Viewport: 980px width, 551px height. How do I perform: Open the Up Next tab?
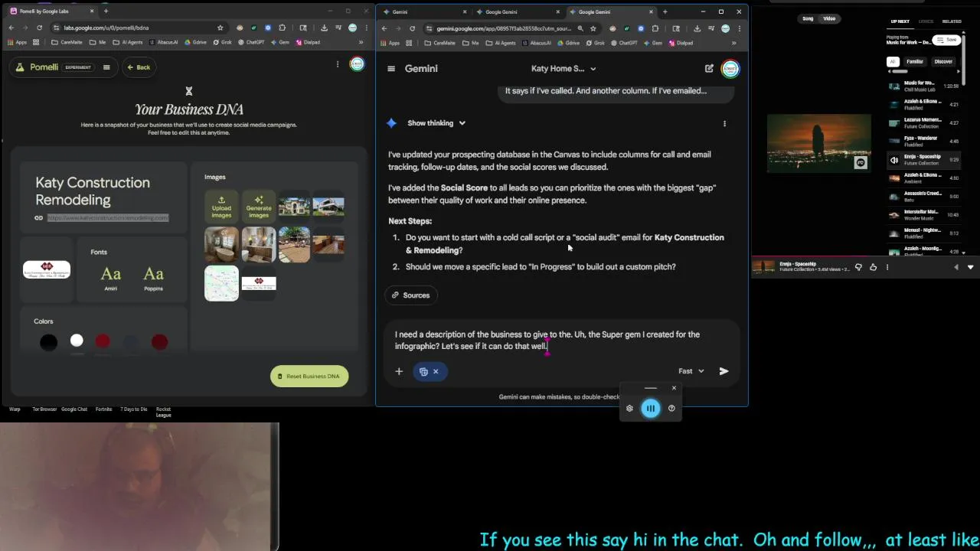point(900,21)
